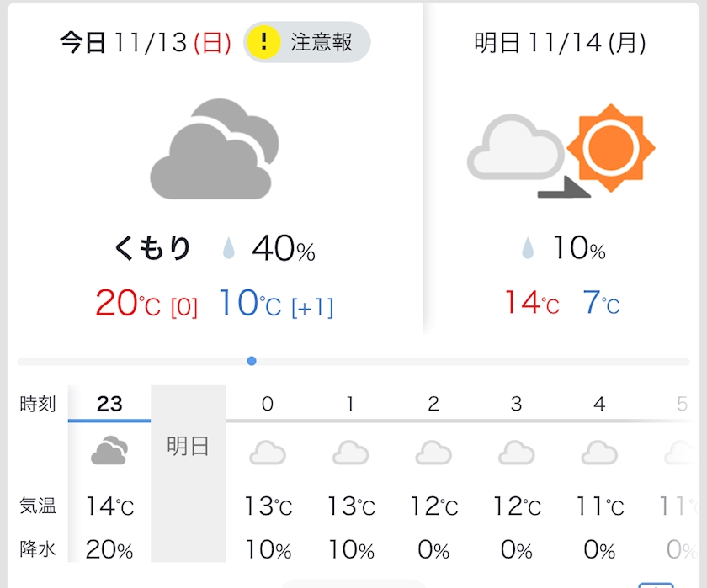
Task: Click the blue dot on the timeline slider
Action: [252, 361]
